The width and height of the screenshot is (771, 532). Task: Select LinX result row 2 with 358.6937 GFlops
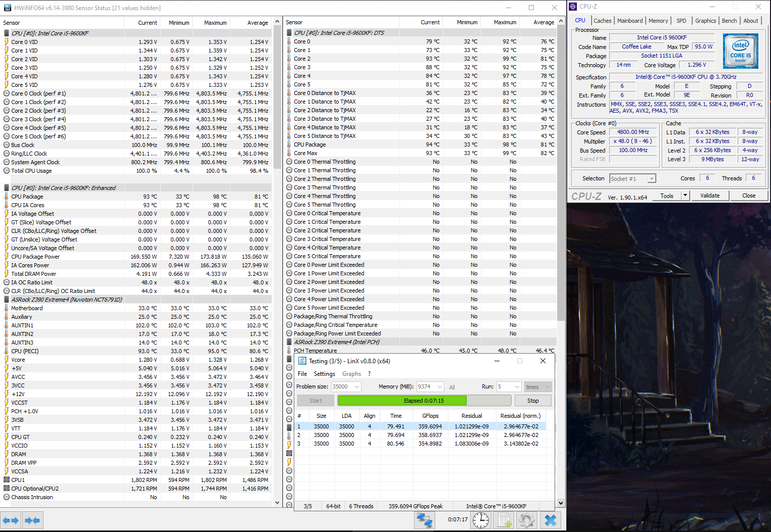click(420, 435)
